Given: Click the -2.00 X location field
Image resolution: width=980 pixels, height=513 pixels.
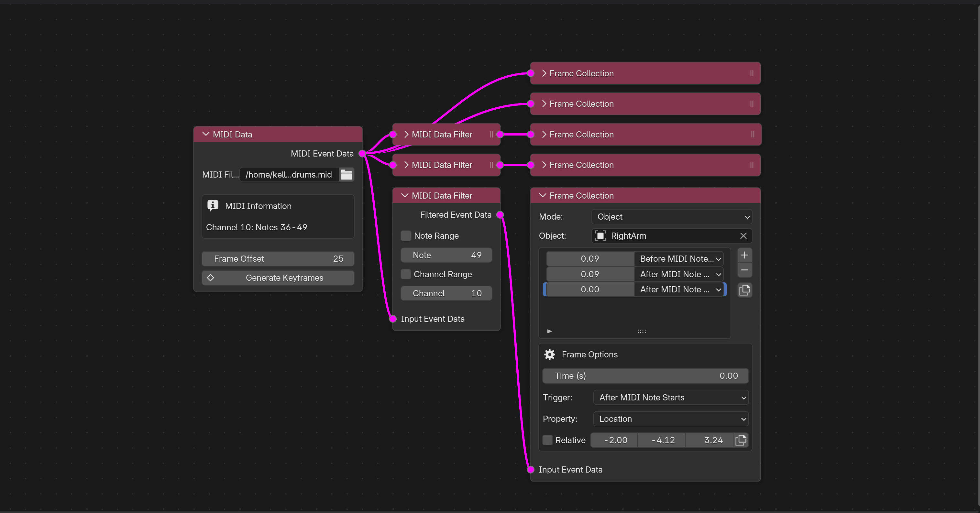Looking at the screenshot, I should (614, 440).
